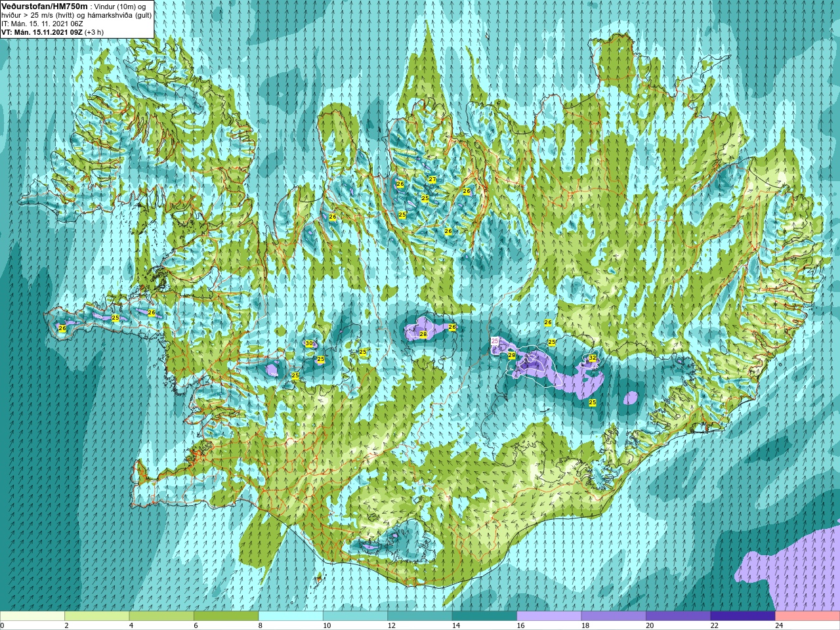Click the "22" legend scale label
The height and width of the screenshot is (630, 840).
click(715, 625)
